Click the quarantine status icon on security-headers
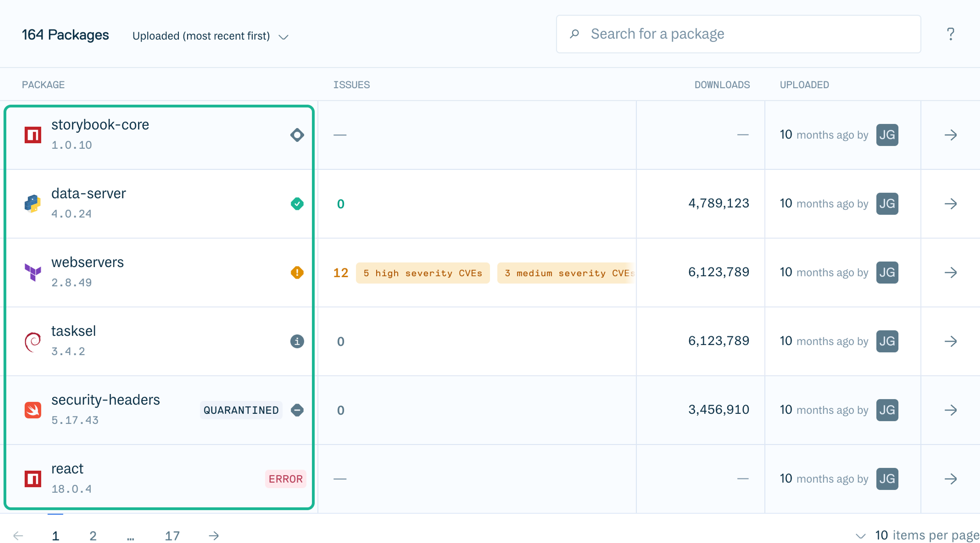Viewport: 980px width, 543px height. (297, 410)
